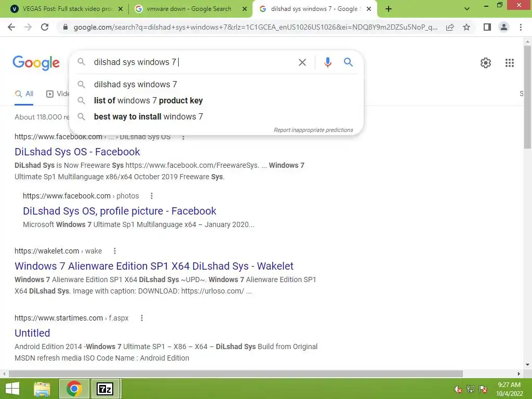Select the All search filter tab
532x399 pixels.
pos(24,94)
